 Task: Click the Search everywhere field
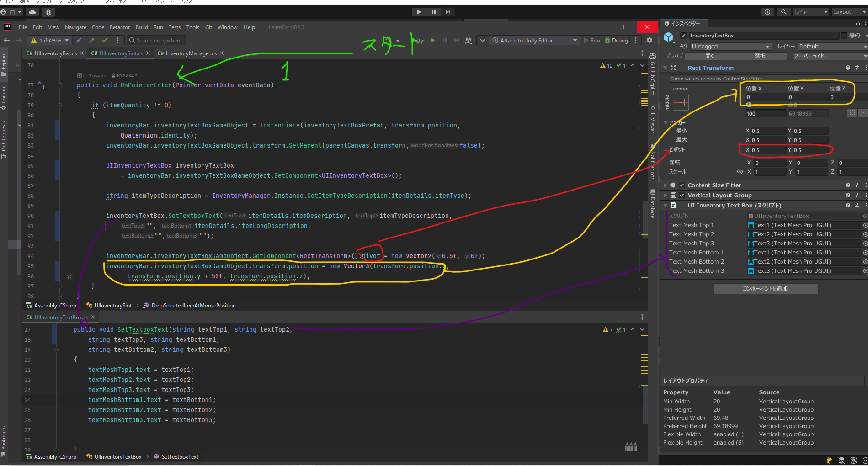156,40
